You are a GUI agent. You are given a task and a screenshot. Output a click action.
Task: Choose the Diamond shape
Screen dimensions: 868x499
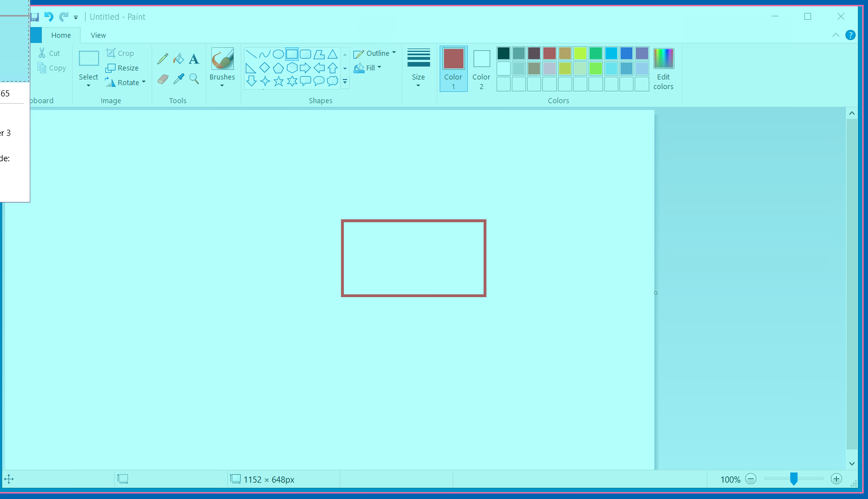coord(265,68)
